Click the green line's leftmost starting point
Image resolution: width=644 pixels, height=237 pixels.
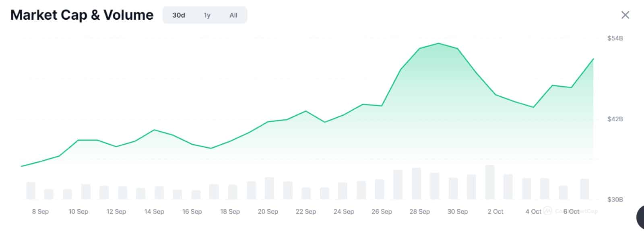[21, 166]
